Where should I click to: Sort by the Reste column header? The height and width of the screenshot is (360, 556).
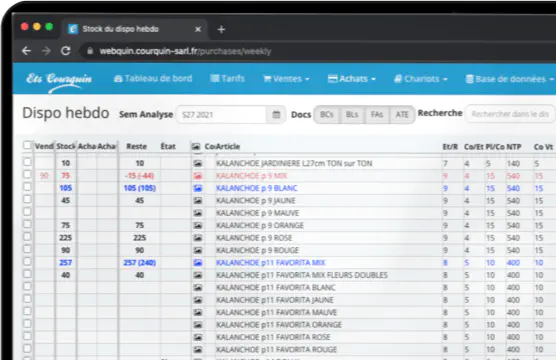click(137, 146)
